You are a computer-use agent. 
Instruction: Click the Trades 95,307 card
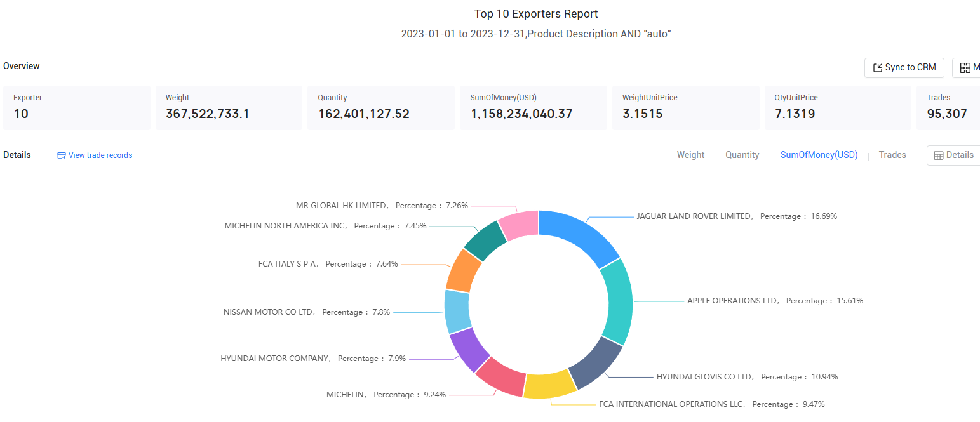tap(948, 108)
